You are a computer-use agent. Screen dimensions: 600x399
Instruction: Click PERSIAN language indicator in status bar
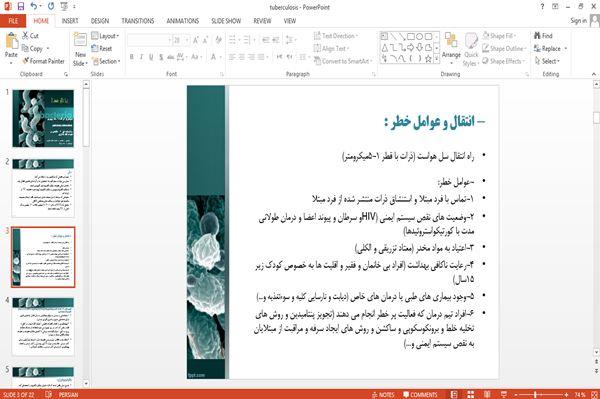68,394
